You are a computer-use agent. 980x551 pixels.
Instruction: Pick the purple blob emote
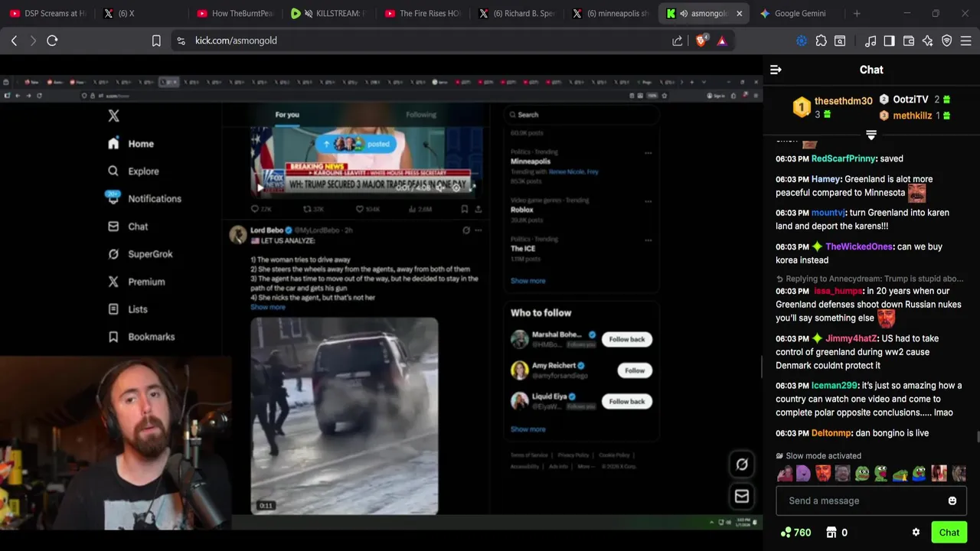point(803,474)
